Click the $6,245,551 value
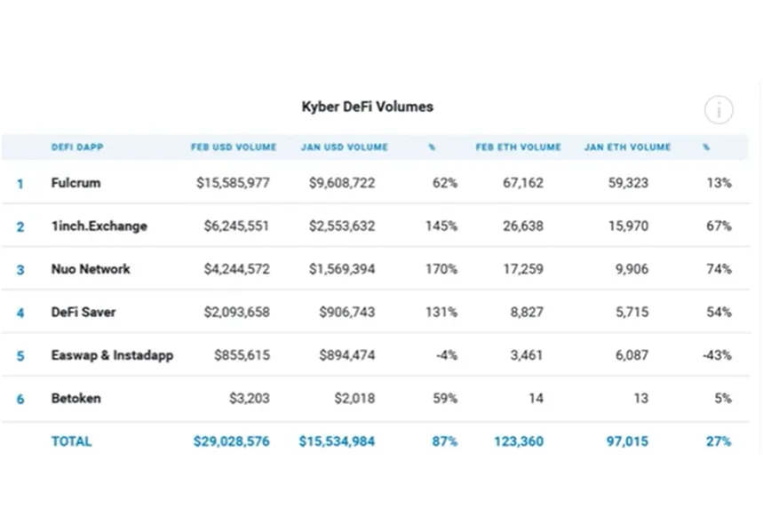The image size is (763, 532). 236,226
